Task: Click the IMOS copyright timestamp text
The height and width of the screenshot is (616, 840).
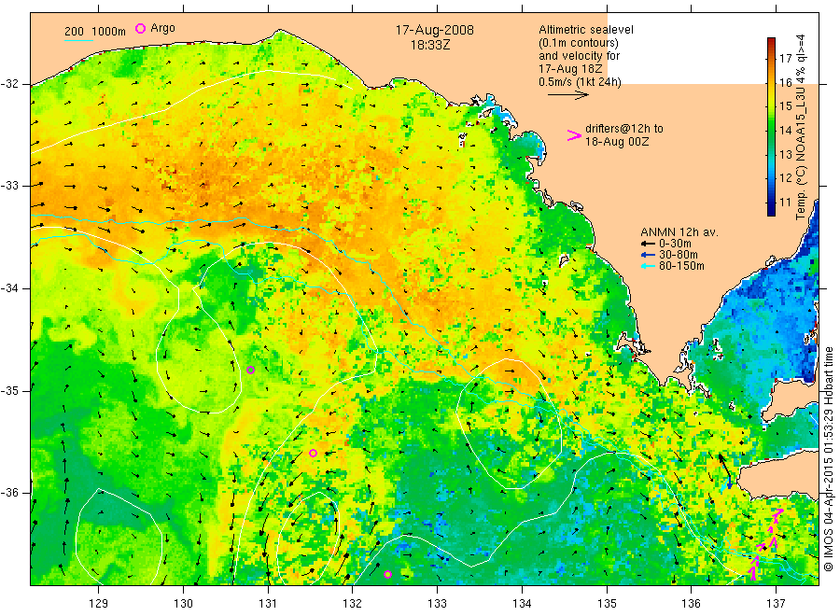Action: tap(829, 459)
